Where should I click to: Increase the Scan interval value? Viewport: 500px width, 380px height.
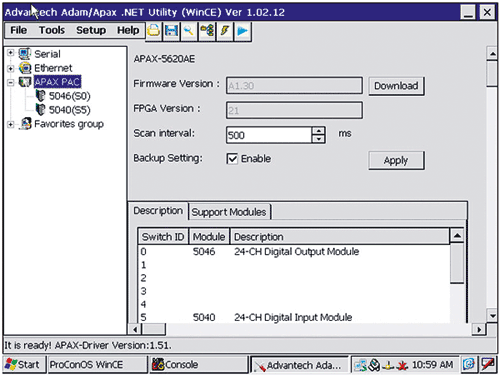(319, 131)
